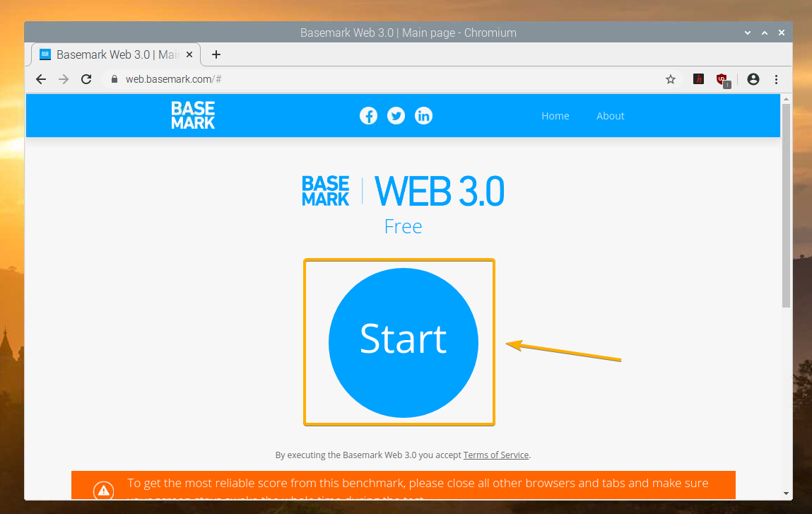Image resolution: width=812 pixels, height=514 pixels.
Task: Reload the Basemark page
Action: pos(86,79)
